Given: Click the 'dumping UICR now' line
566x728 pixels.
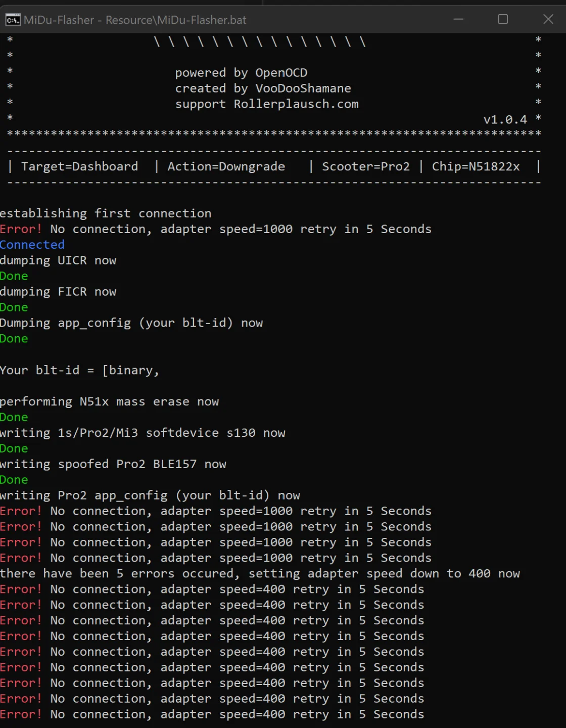Looking at the screenshot, I should click(58, 260).
